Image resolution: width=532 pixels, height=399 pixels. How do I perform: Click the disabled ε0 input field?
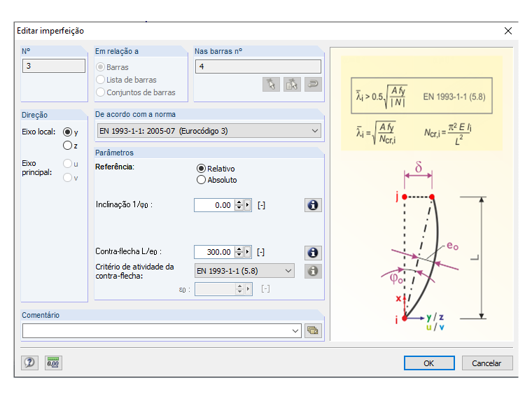click(x=215, y=289)
